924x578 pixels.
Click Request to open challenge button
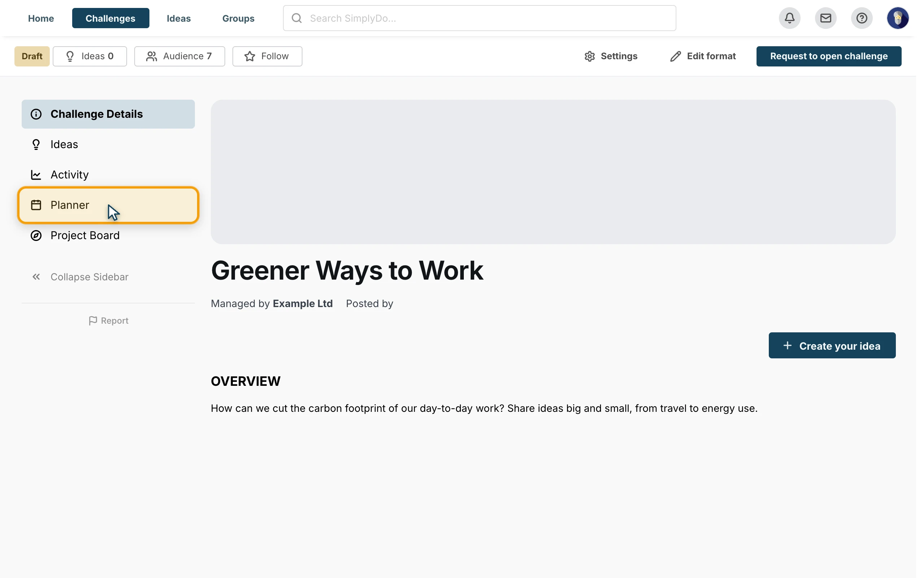829,56
